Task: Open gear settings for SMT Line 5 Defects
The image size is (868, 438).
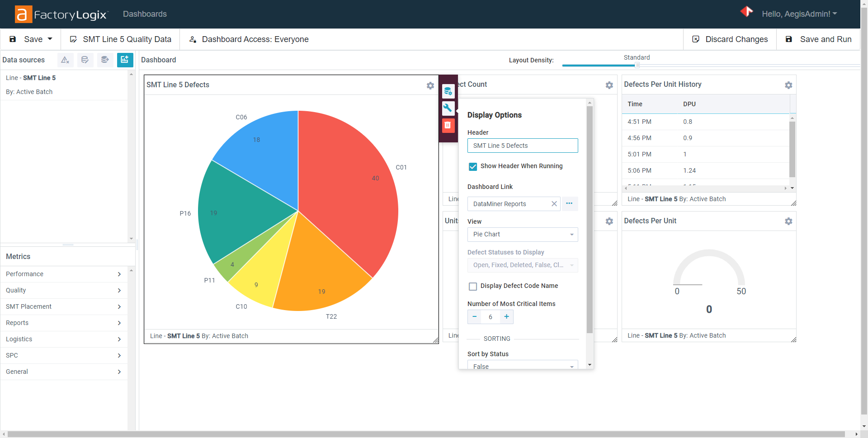Action: click(x=430, y=85)
